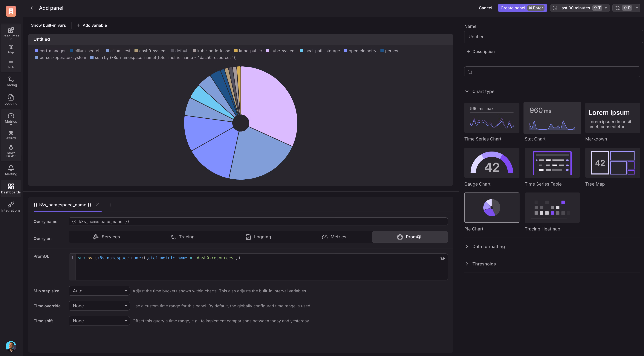Image resolution: width=644 pixels, height=356 pixels.
Task: Go to Alerting in sidebar
Action: pos(11,170)
